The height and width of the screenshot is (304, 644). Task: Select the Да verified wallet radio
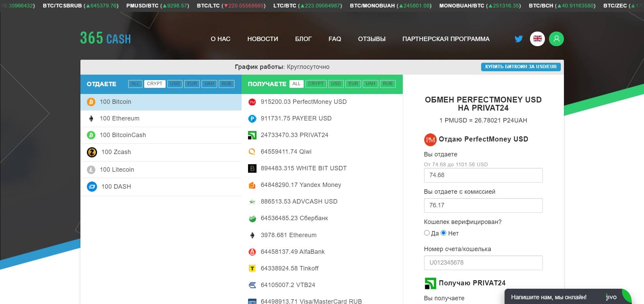(x=427, y=233)
